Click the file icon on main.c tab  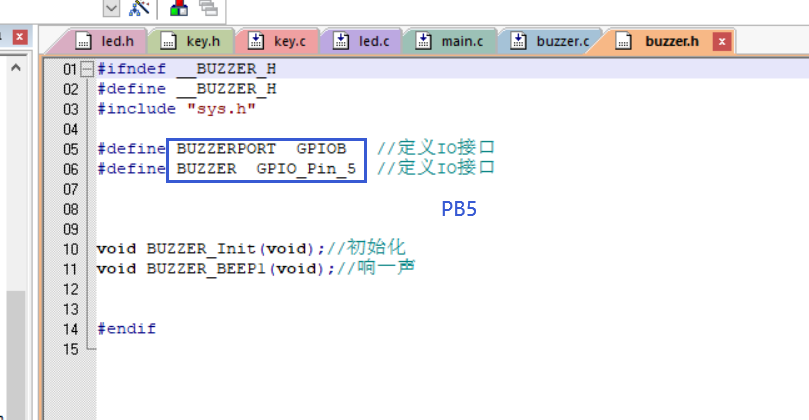tap(423, 41)
